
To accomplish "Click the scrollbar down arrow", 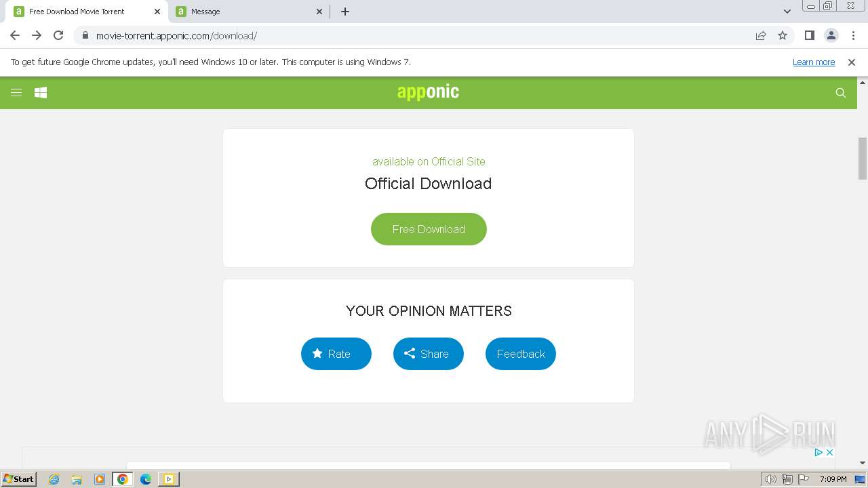I will (x=863, y=463).
